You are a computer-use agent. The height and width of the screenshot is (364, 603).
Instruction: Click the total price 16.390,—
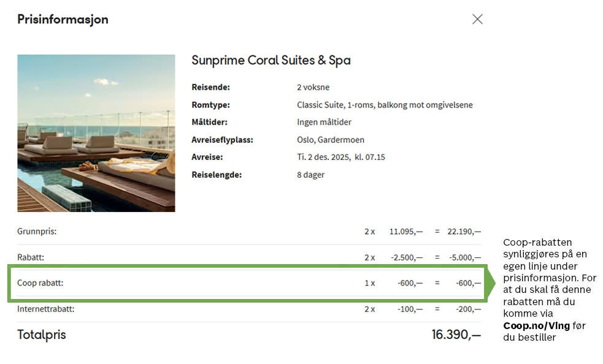point(456,335)
